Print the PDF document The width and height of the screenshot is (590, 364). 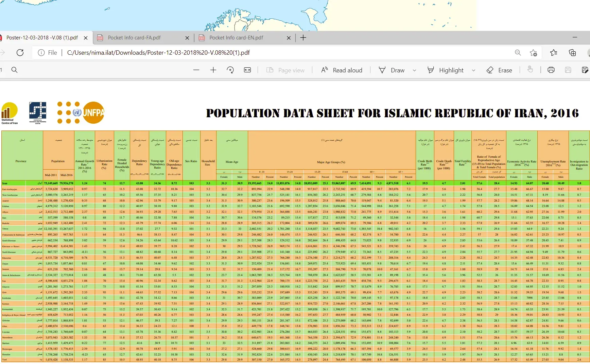click(551, 70)
